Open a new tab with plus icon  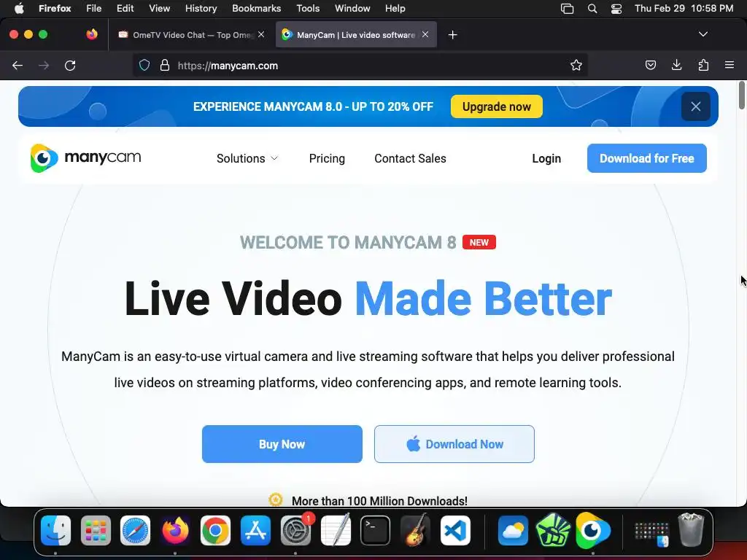(452, 35)
